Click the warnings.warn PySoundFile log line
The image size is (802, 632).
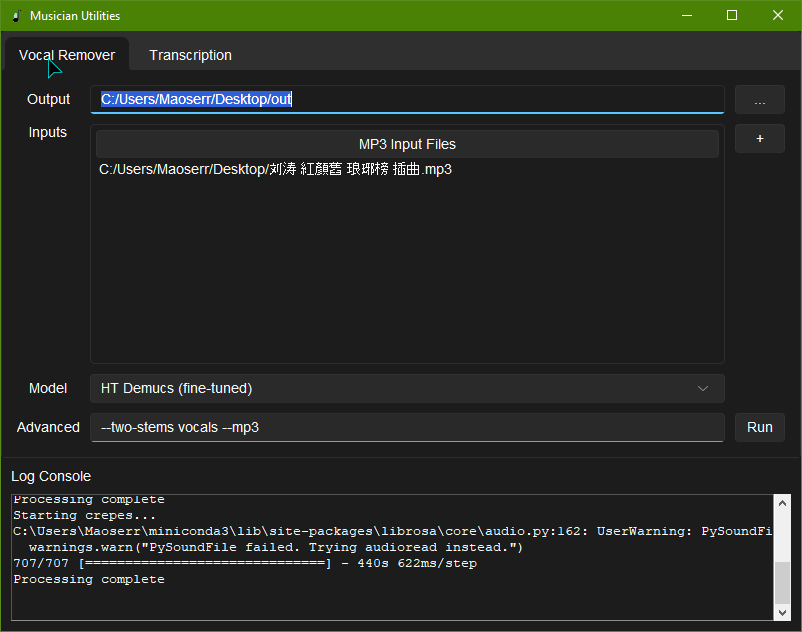coord(276,547)
